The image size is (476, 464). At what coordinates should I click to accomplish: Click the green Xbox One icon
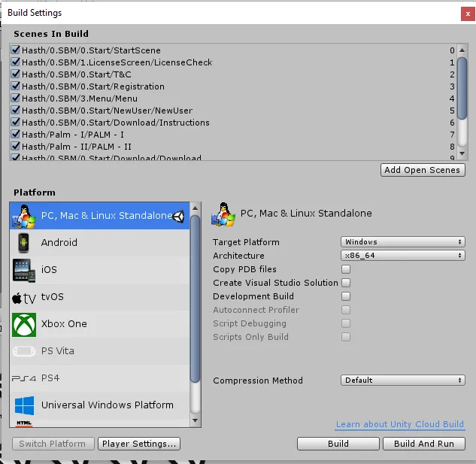pyautogui.click(x=24, y=325)
